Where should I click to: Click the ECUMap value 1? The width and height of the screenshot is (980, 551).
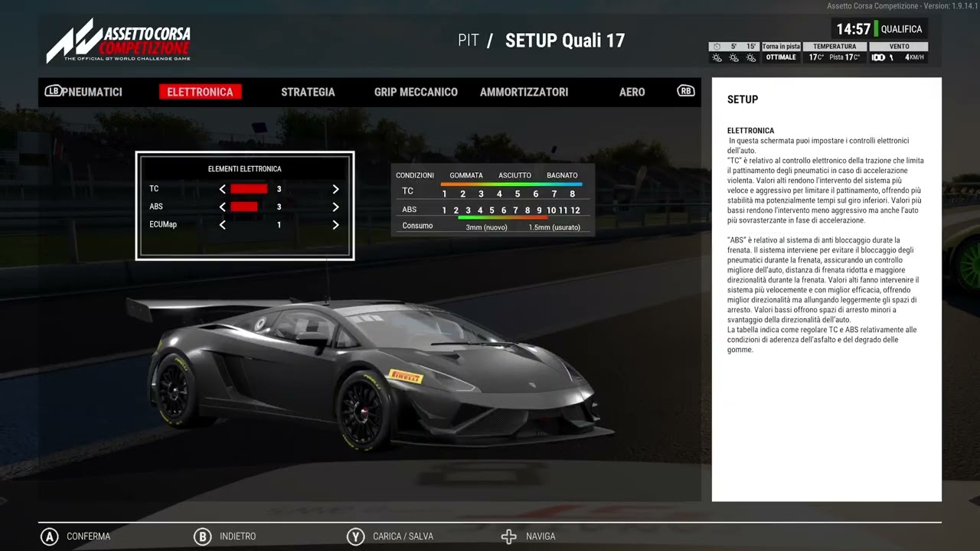(279, 225)
